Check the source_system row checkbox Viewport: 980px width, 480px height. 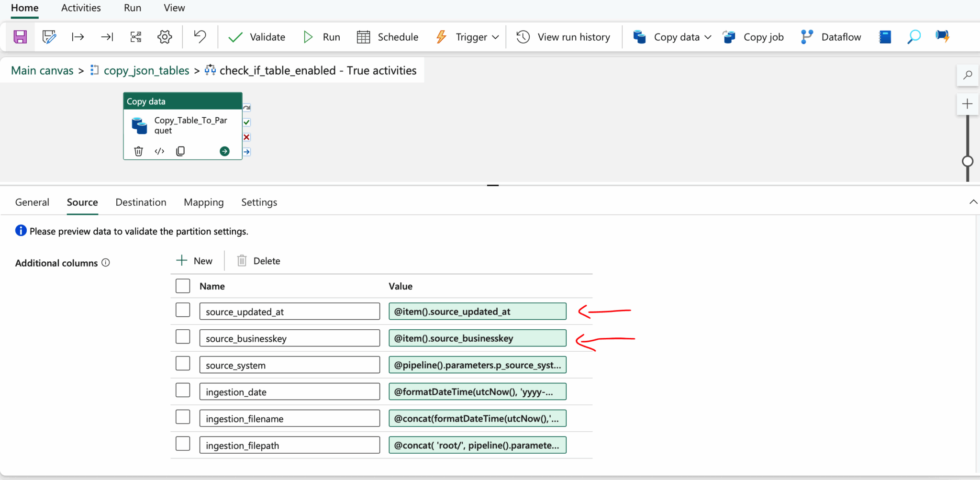[183, 364]
